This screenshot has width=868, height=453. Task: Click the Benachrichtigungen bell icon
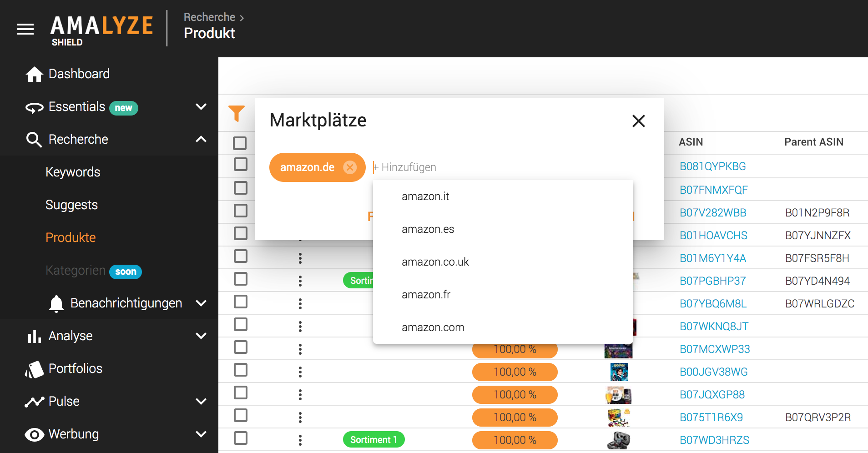click(56, 303)
